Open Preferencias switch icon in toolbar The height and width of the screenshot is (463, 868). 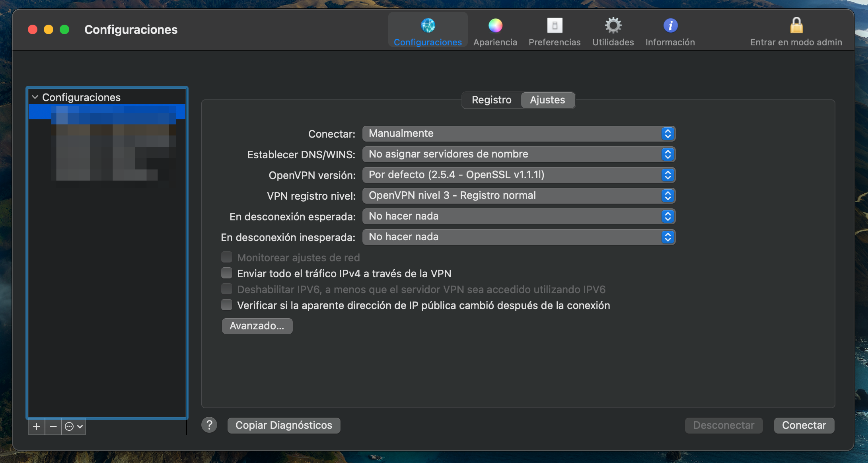[x=555, y=26]
